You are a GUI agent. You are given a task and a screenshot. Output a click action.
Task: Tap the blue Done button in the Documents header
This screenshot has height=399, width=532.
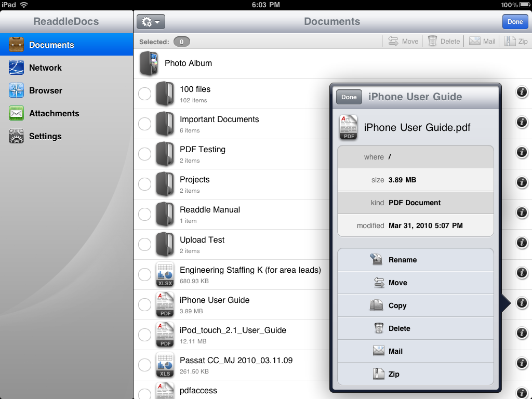pyautogui.click(x=515, y=22)
